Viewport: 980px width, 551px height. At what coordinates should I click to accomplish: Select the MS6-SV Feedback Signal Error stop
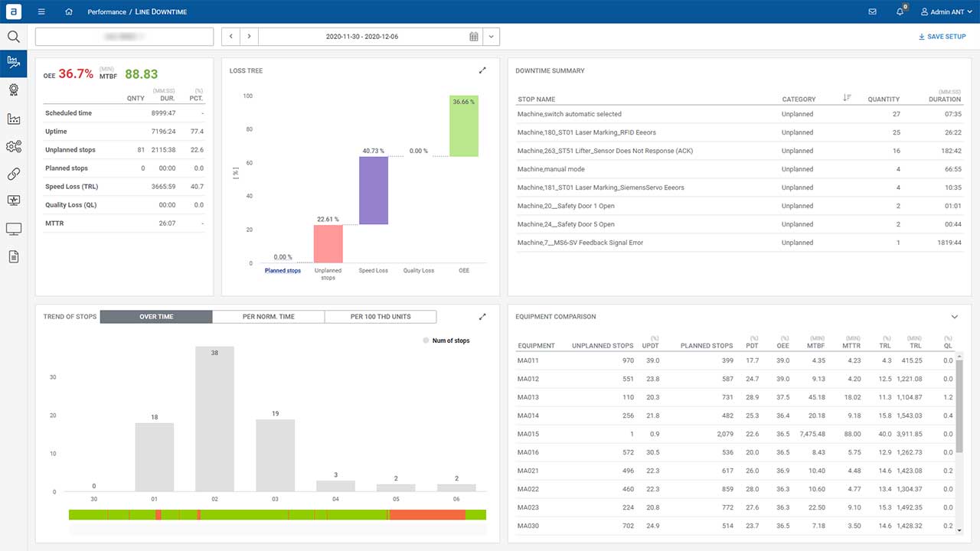(x=740, y=243)
